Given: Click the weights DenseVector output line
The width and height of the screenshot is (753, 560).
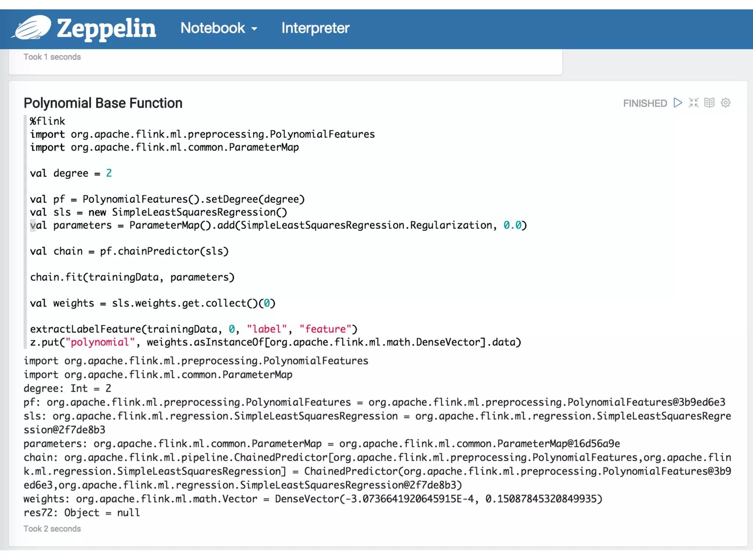Looking at the screenshot, I should click(x=313, y=499).
